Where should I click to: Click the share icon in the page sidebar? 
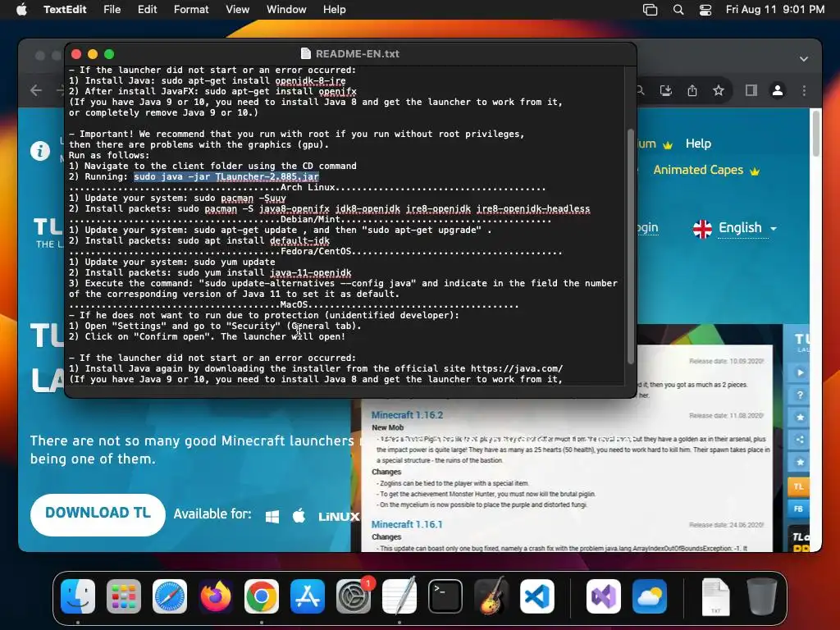[800, 440]
